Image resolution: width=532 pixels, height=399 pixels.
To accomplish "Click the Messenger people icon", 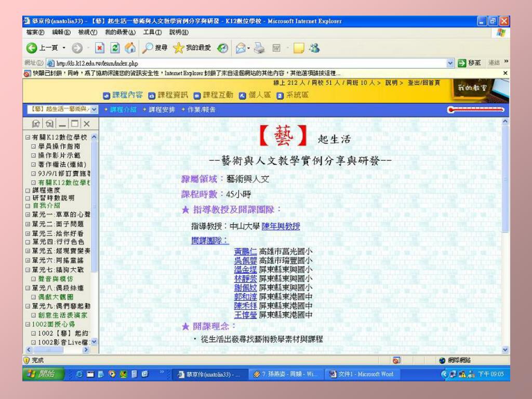I will pos(314,48).
